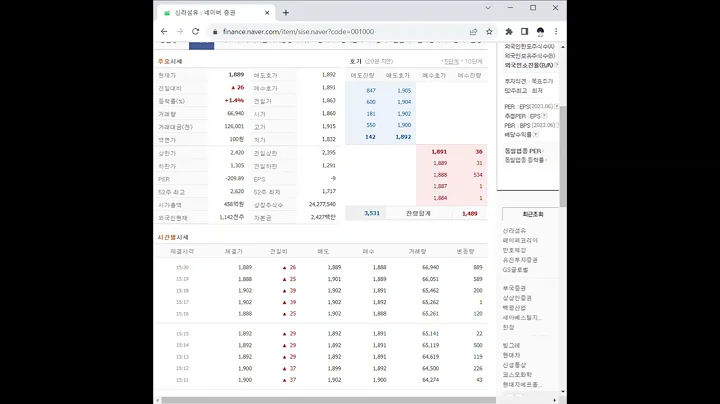The image size is (720, 404).
Task: Switch order book to 5단계 view
Action: 452,62
